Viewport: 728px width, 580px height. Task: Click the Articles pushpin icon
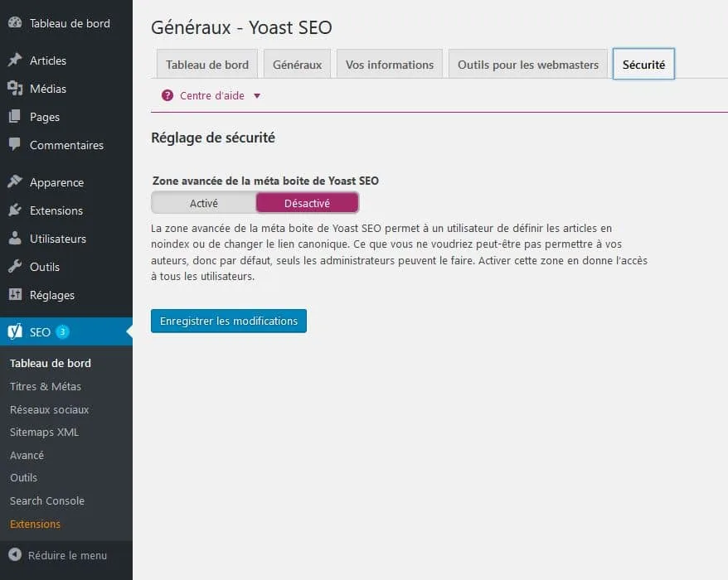[15, 60]
